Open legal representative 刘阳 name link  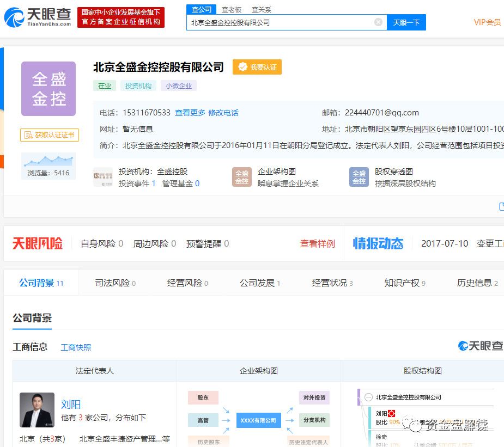(71, 405)
